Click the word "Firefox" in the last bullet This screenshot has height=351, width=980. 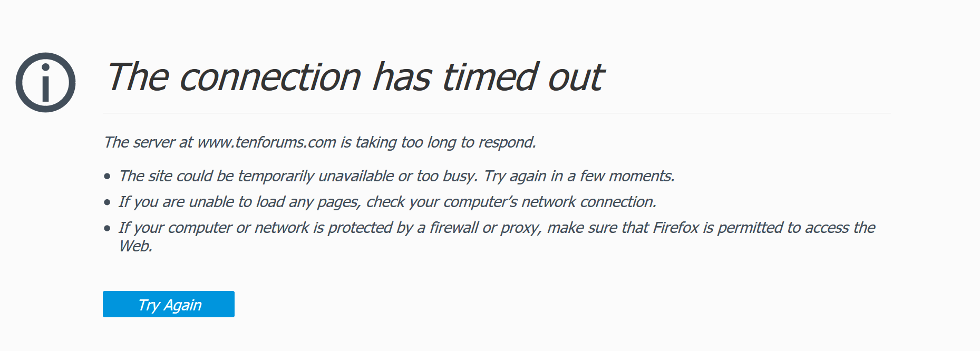pyautogui.click(x=676, y=228)
